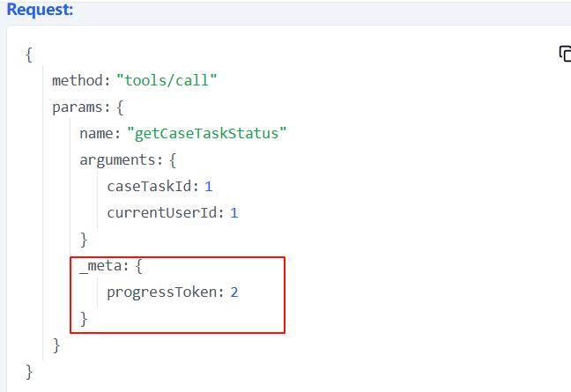Click the "Request:" heading
The image size is (571, 392).
[x=41, y=10]
